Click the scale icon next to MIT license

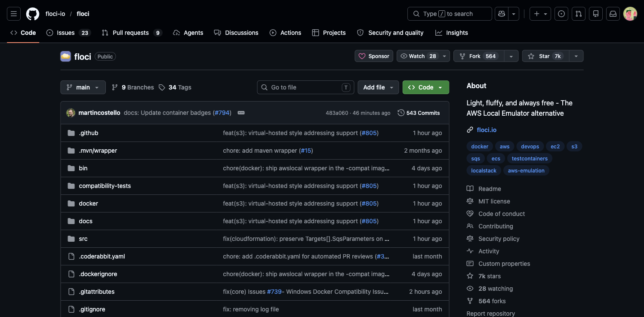470,201
